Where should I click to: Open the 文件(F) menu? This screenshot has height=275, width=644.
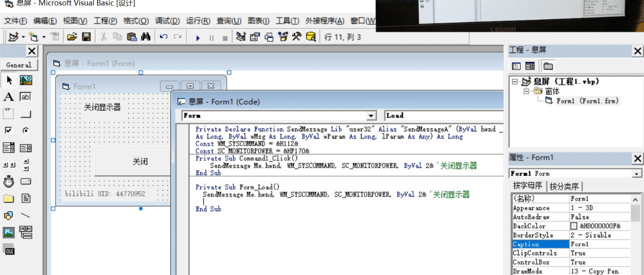[15, 21]
